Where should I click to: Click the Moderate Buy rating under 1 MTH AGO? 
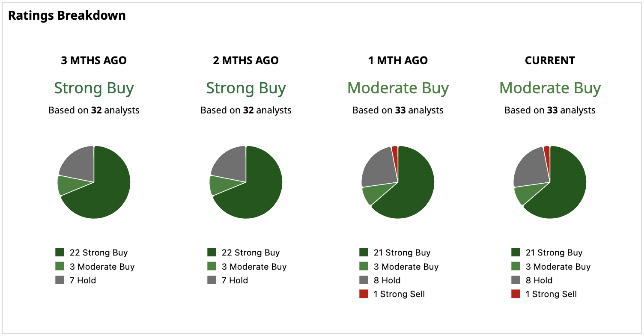click(x=398, y=89)
